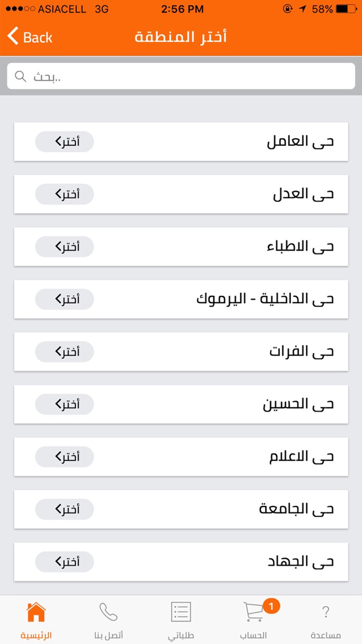The image size is (362, 644).
Task: Pick أختر for حي الفرات
Action: (x=64, y=352)
